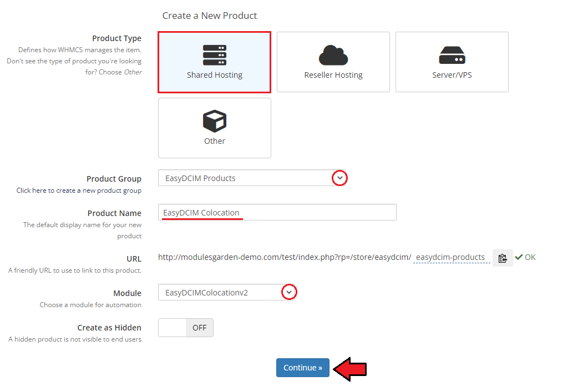Click the OK URL validation status

[x=525, y=257]
